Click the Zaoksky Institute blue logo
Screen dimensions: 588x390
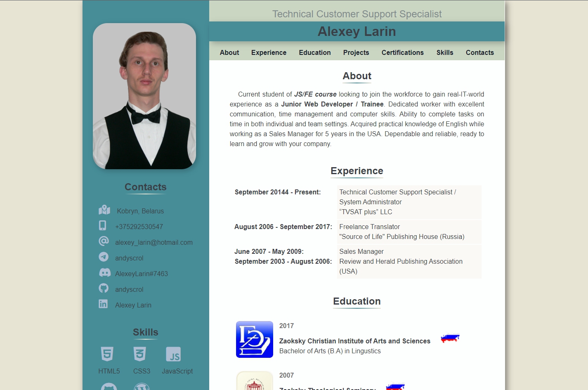coord(255,339)
